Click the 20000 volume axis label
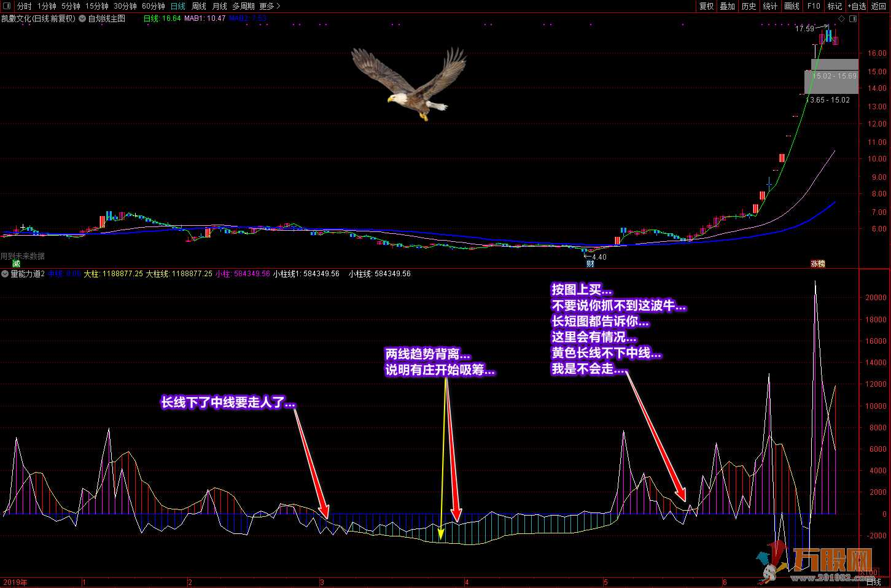This screenshot has height=588, width=891. 876,298
